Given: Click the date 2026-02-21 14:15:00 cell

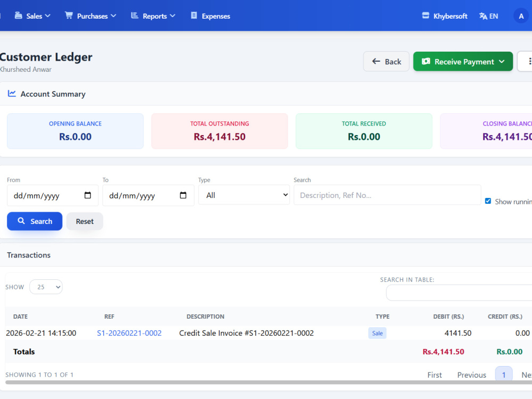Looking at the screenshot, I should 41,333.
